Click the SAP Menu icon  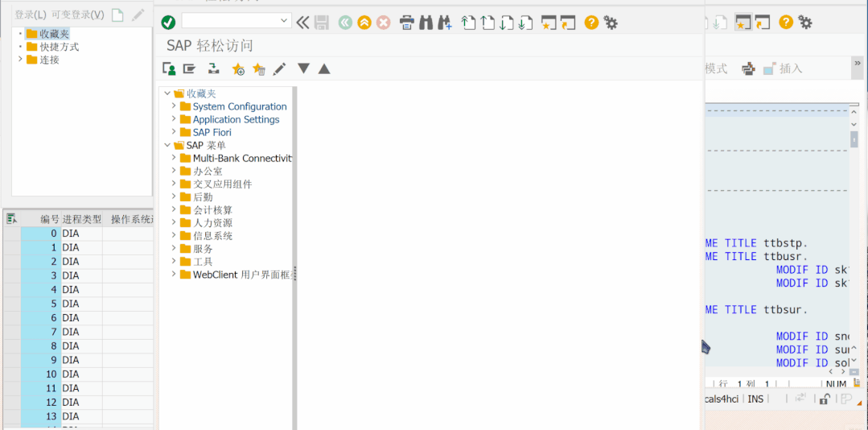190,68
